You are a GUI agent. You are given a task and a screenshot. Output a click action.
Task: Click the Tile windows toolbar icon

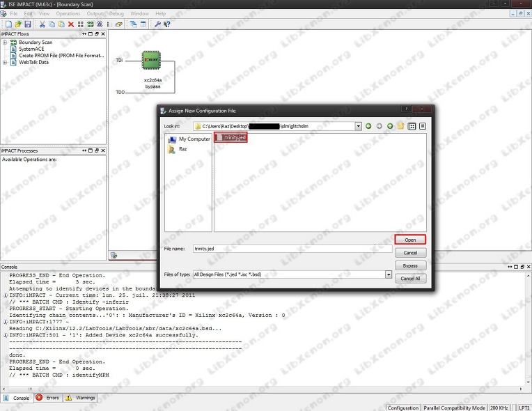tap(143, 24)
